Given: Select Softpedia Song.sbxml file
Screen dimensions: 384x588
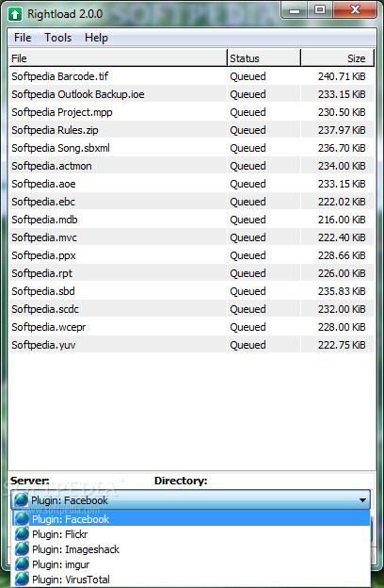Looking at the screenshot, I should 191,148.
